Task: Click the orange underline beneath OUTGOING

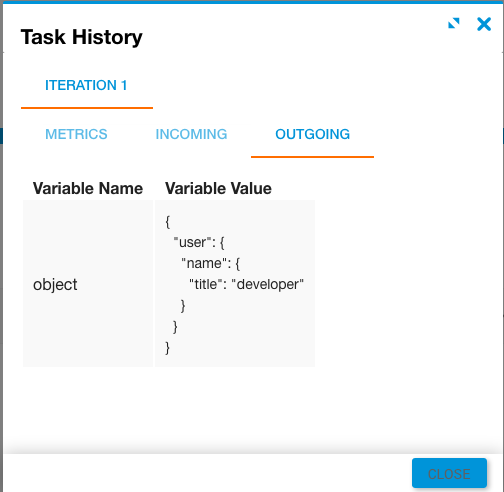Action: [312, 156]
